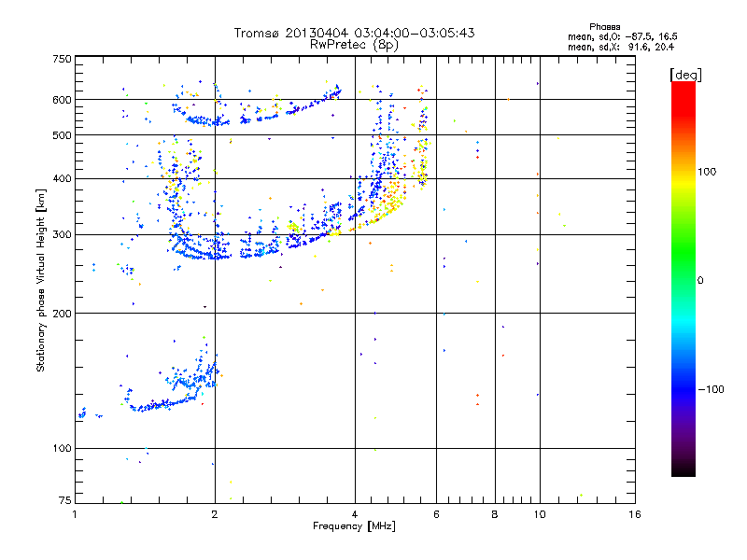Click the 'RwPretec (8p)' subtitle
747x560 pixels.
(354, 45)
